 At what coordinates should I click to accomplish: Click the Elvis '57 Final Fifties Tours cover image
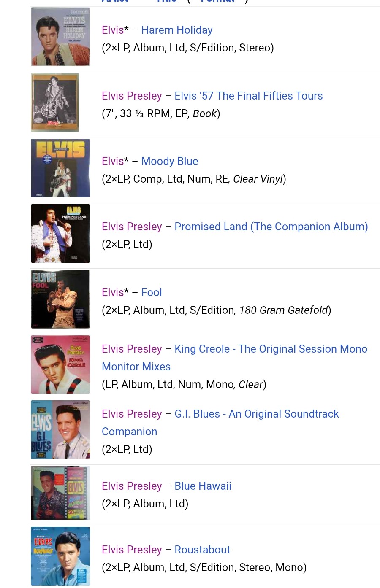point(55,102)
